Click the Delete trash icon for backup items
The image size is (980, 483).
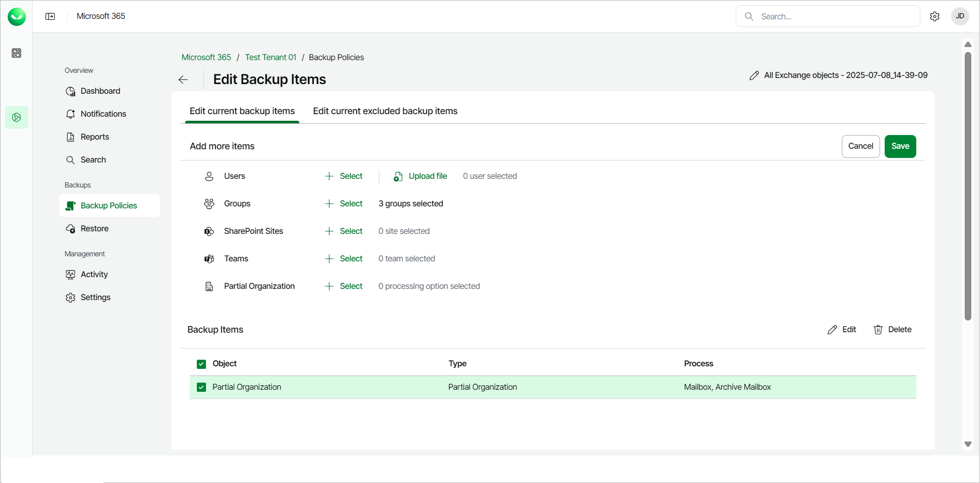pos(878,330)
